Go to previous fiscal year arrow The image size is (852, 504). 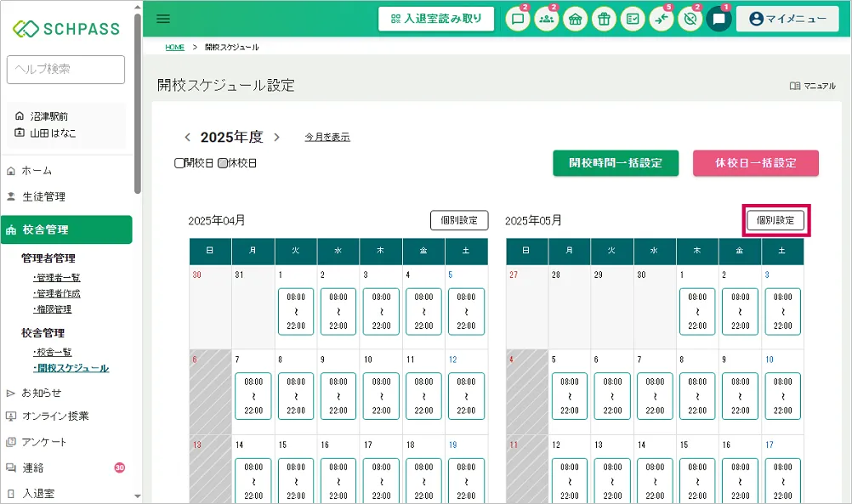188,138
